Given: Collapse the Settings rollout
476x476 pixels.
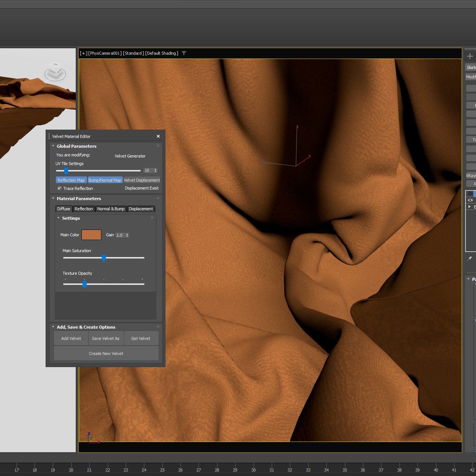Looking at the screenshot, I should point(58,218).
